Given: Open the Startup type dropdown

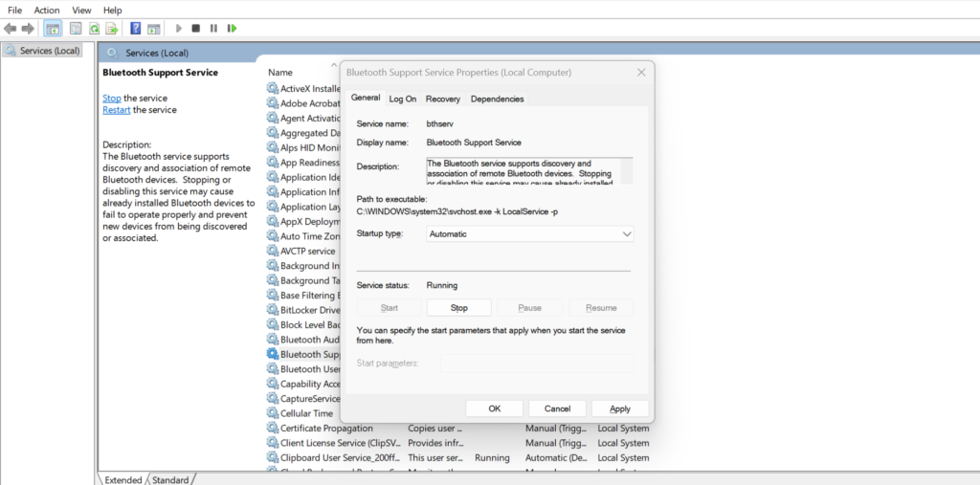Looking at the screenshot, I should [530, 233].
